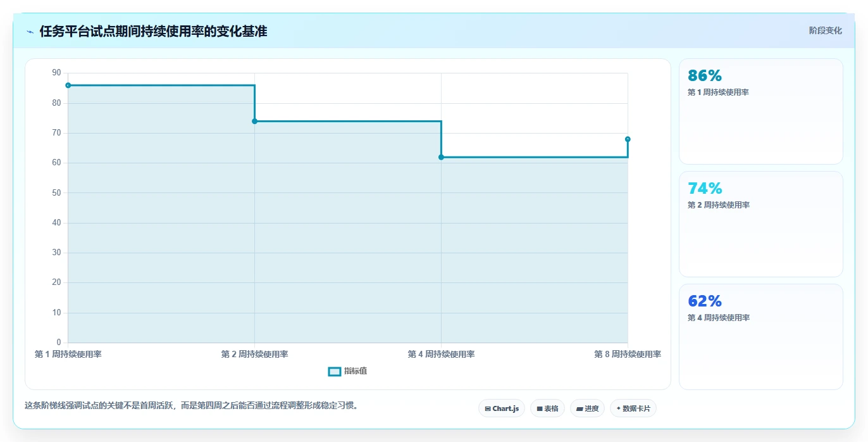Image resolution: width=868 pixels, height=442 pixels.
Task: Click the data point at value 74
Action: [254, 121]
